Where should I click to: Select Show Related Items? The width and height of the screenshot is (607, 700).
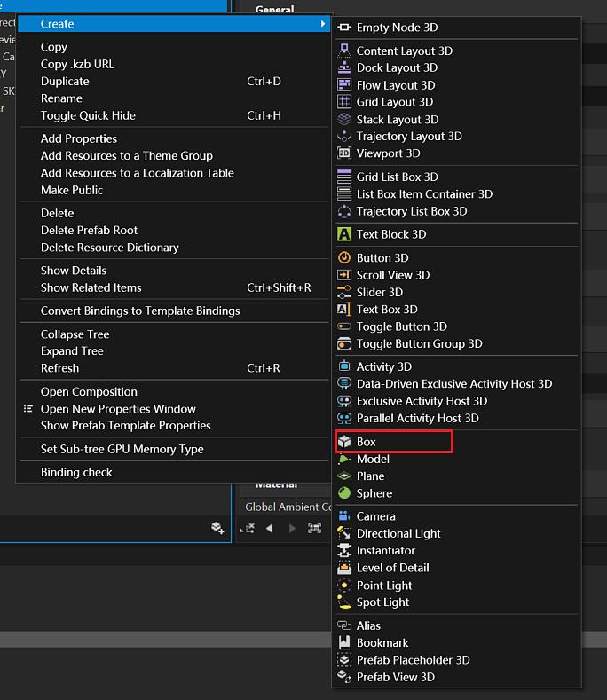[x=91, y=288]
